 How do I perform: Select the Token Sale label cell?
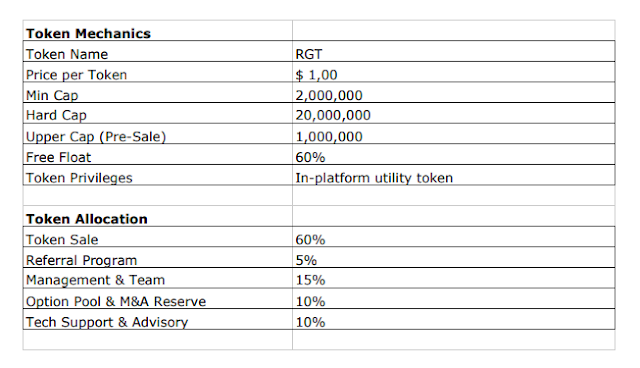coord(158,236)
